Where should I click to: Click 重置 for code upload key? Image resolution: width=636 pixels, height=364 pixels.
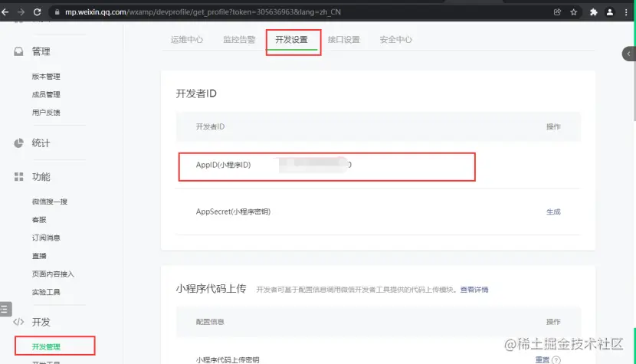(543, 360)
